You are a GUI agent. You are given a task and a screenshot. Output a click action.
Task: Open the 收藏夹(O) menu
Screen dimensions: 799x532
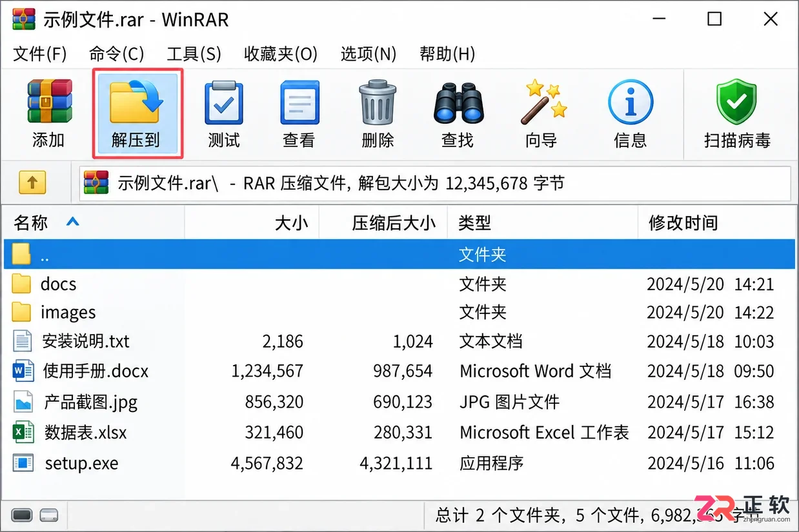click(x=281, y=54)
